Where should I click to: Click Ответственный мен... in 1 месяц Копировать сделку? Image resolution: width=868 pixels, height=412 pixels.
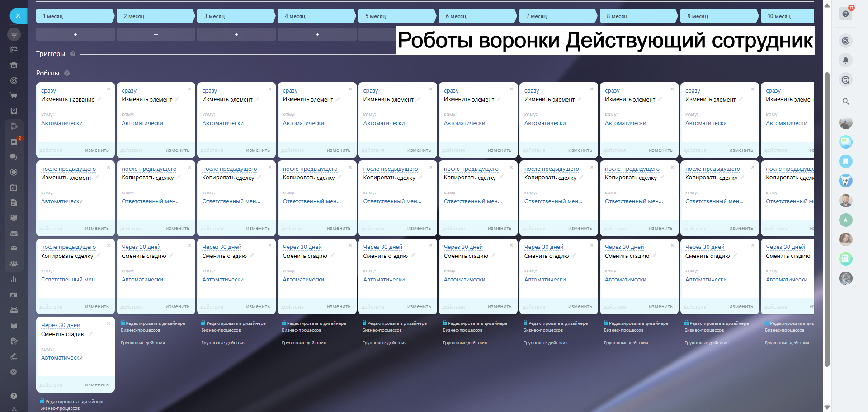click(70, 280)
